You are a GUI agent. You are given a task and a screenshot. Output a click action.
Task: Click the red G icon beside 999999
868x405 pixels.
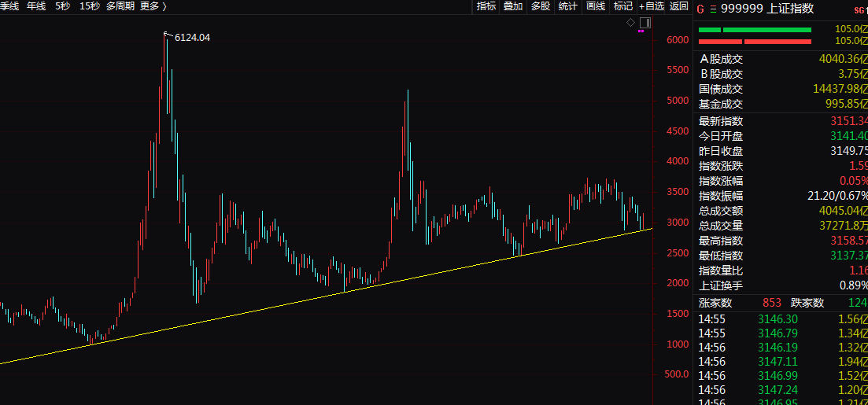click(x=700, y=9)
